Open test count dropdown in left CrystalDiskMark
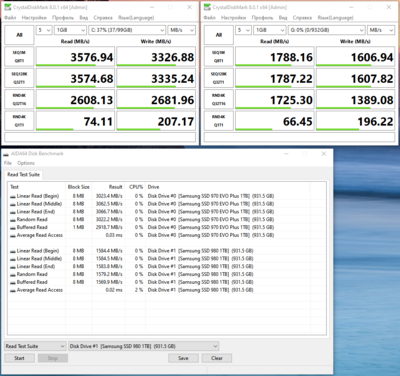This screenshot has width=400, height=376. coord(44,30)
